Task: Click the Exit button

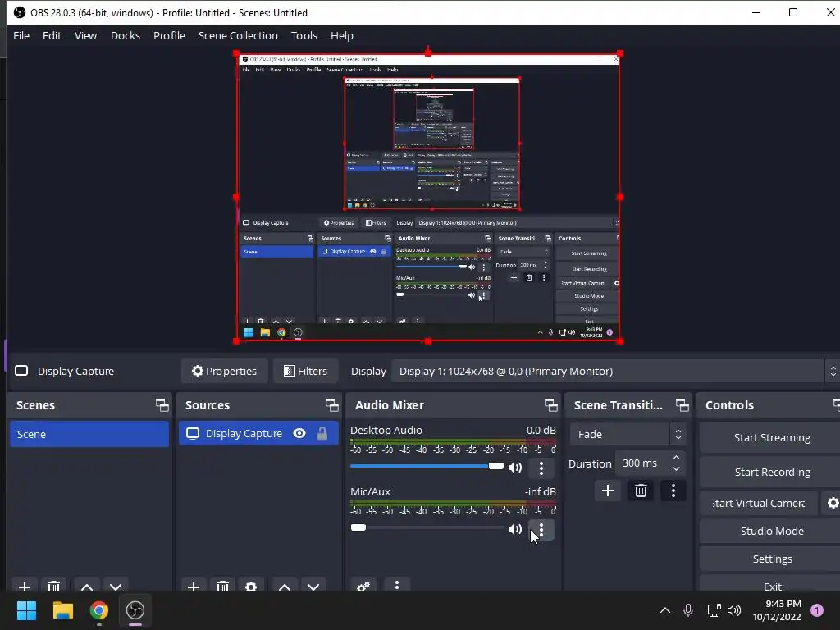Action: pyautogui.click(x=771, y=585)
